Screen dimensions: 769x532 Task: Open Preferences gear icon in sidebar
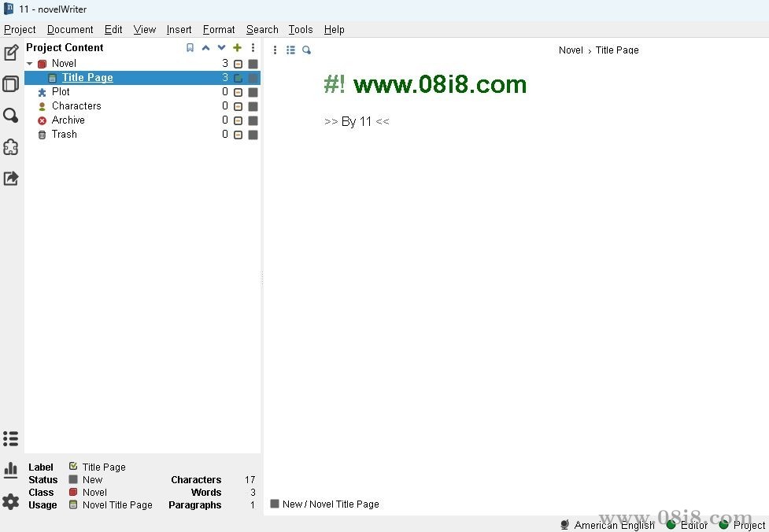point(11,501)
